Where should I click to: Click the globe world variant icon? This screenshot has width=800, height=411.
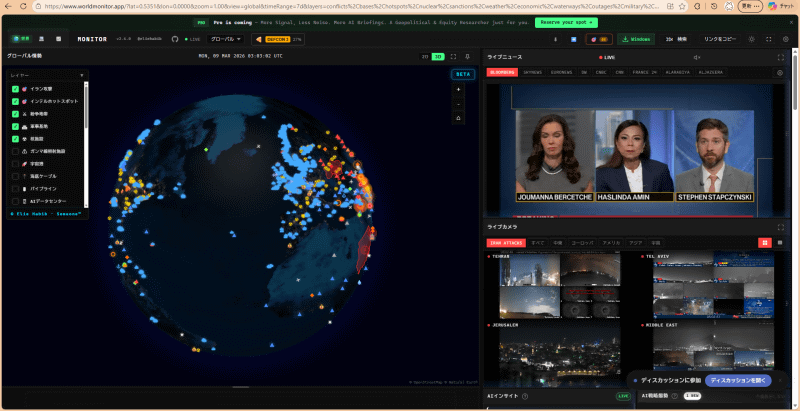point(21,39)
